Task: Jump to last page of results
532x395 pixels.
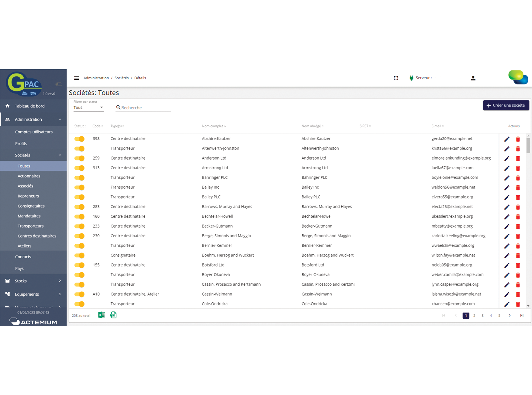Action: click(522, 316)
